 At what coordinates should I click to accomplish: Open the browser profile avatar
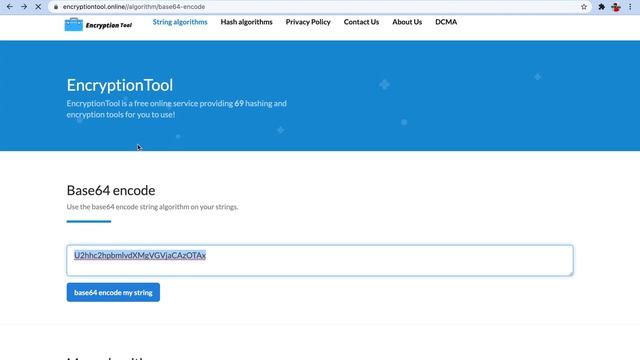[616, 7]
